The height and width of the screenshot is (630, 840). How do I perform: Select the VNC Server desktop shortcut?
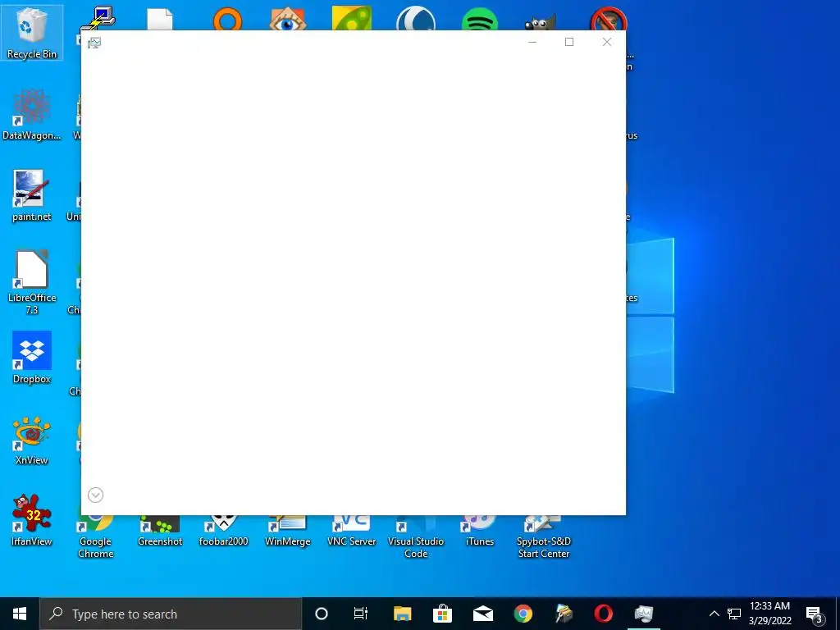coord(351,532)
